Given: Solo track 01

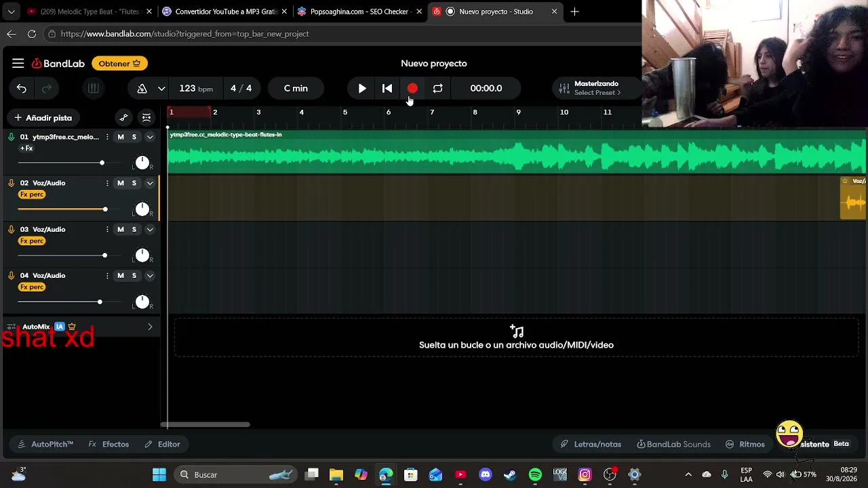Looking at the screenshot, I should click(134, 137).
